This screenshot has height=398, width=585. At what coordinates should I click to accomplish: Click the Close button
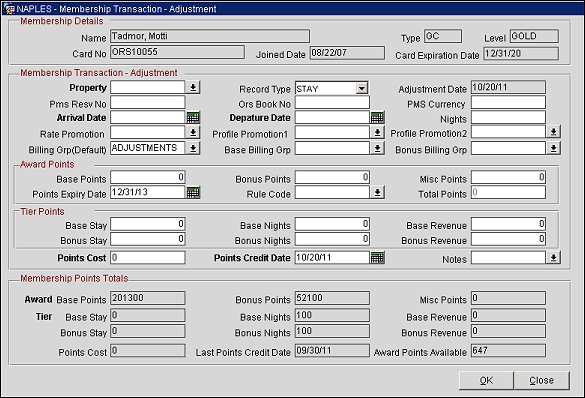click(541, 380)
